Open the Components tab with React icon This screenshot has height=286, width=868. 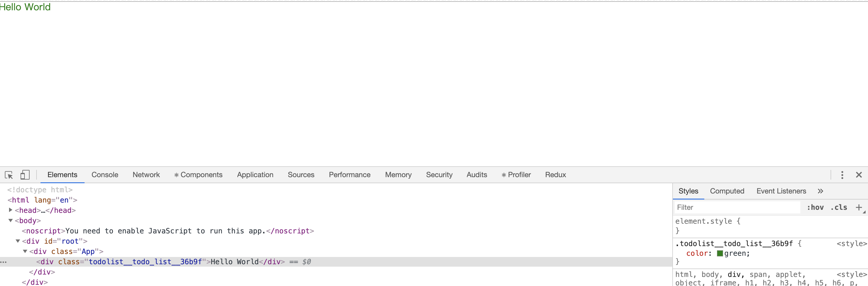[x=198, y=175]
